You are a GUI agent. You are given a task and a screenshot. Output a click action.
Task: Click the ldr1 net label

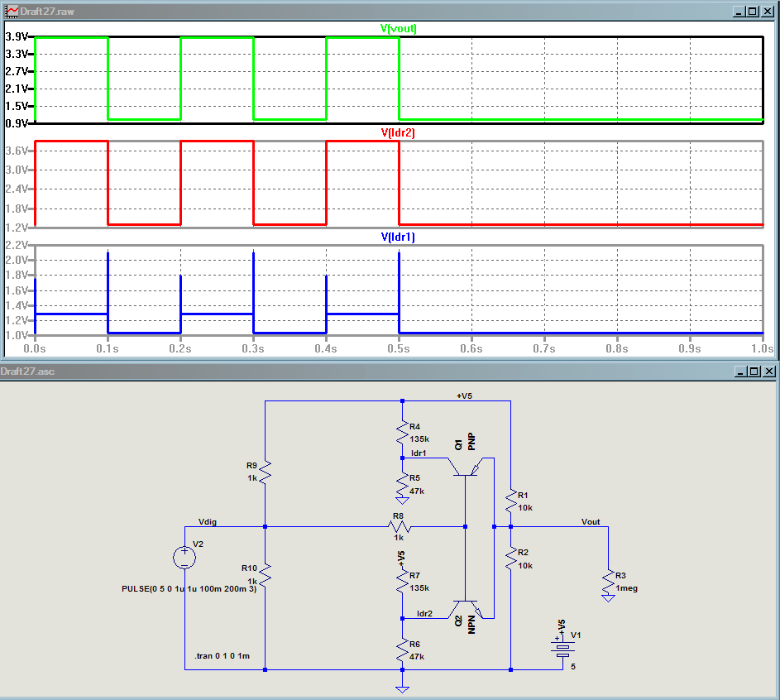point(419,453)
